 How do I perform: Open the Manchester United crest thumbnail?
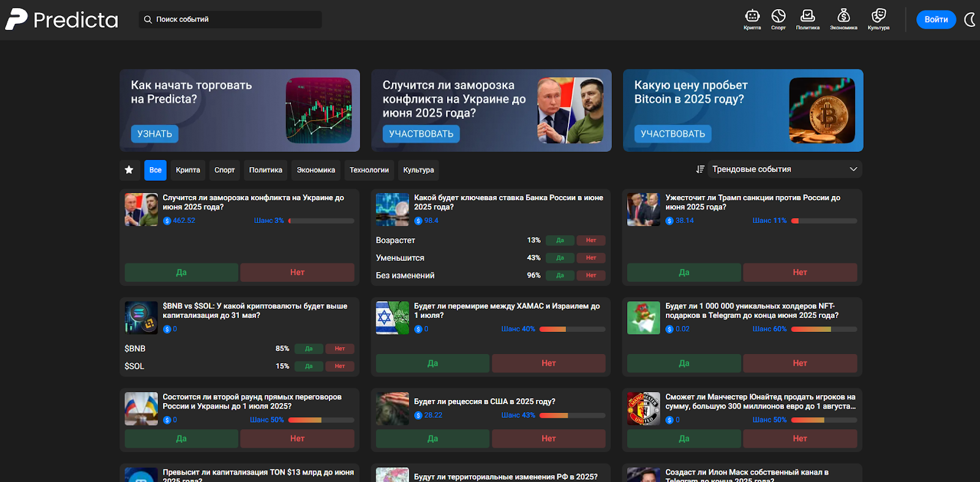pos(644,409)
